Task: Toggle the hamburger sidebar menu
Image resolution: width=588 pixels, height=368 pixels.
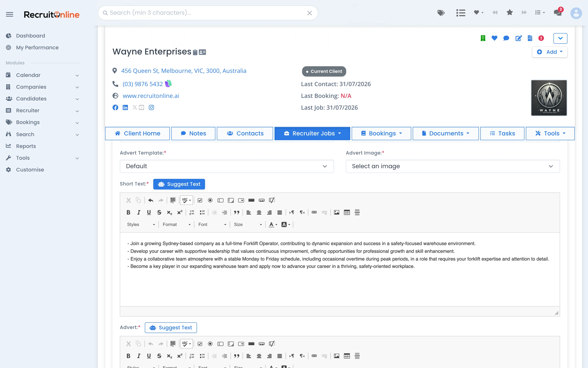Action: (x=10, y=14)
